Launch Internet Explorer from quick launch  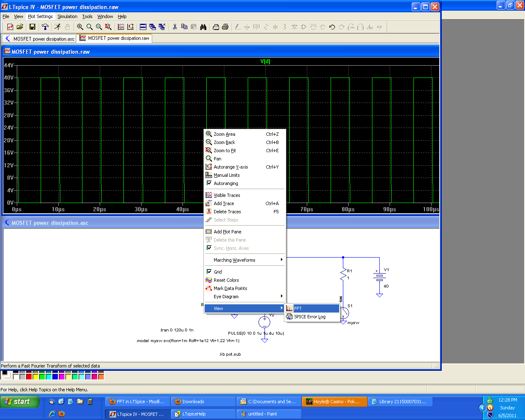(52, 414)
